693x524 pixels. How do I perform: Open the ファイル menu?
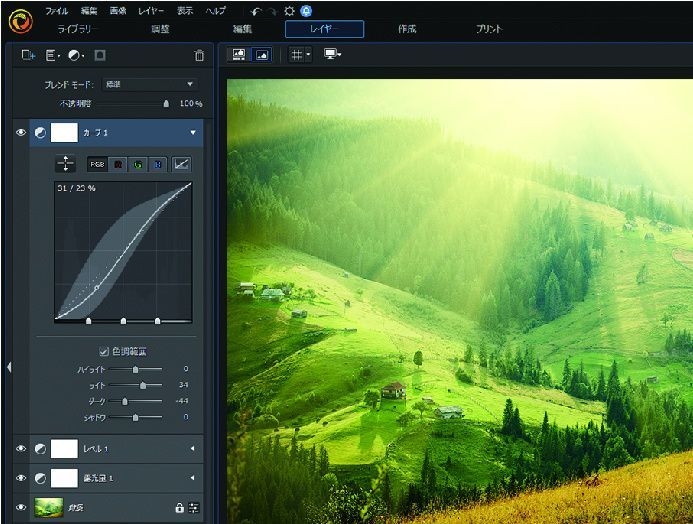[x=56, y=10]
